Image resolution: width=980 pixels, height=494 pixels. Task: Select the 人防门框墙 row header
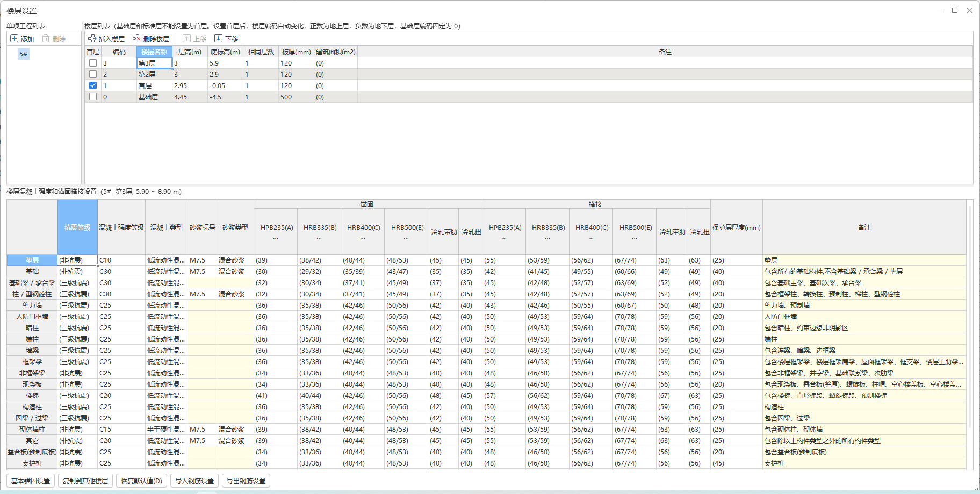coord(32,317)
